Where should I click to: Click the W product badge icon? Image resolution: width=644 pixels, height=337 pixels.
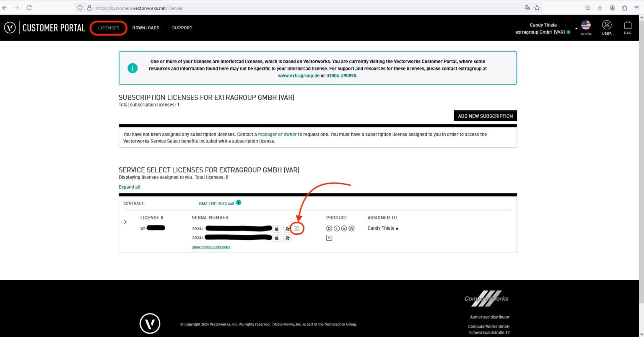point(352,228)
